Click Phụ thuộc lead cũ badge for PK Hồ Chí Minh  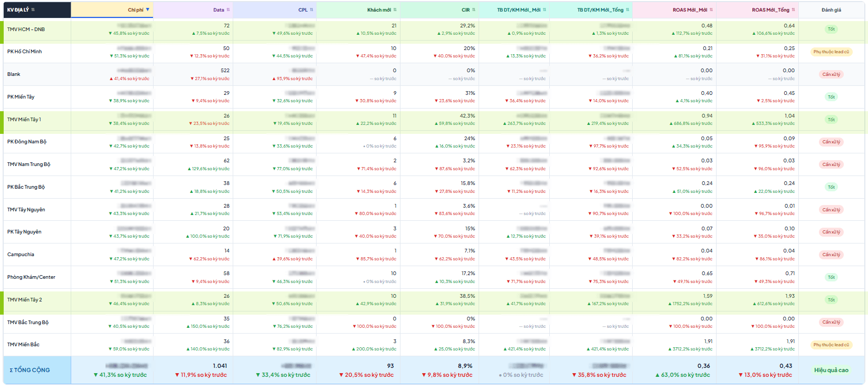(x=831, y=52)
